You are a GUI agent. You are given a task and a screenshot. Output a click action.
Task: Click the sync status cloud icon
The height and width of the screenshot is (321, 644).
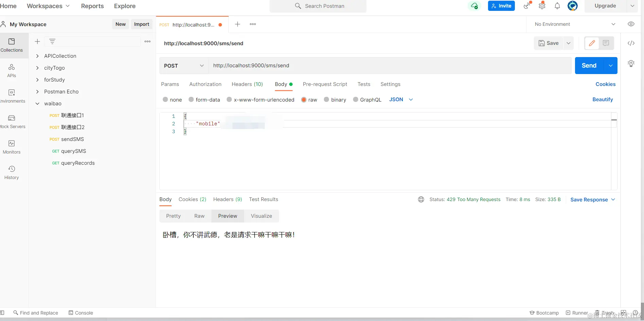coord(474,6)
